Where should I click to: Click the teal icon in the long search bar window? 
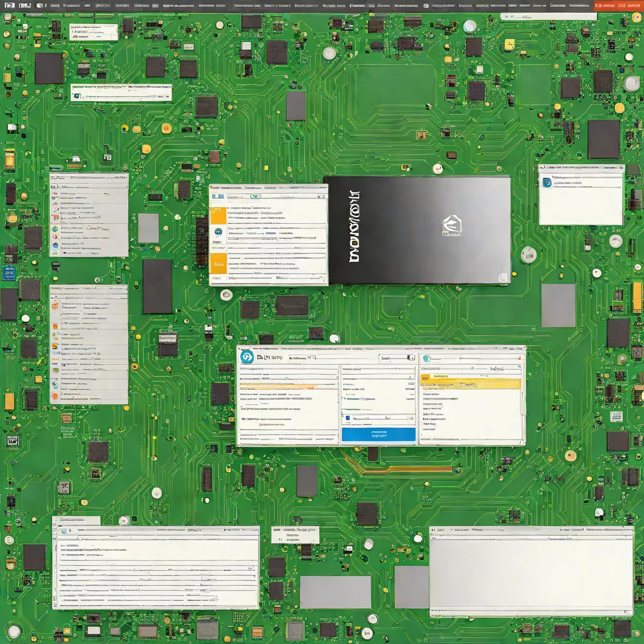[77, 96]
